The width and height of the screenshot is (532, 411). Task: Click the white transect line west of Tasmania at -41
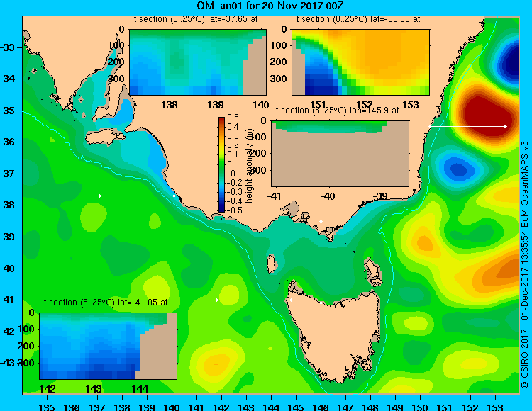pyautogui.click(x=254, y=300)
